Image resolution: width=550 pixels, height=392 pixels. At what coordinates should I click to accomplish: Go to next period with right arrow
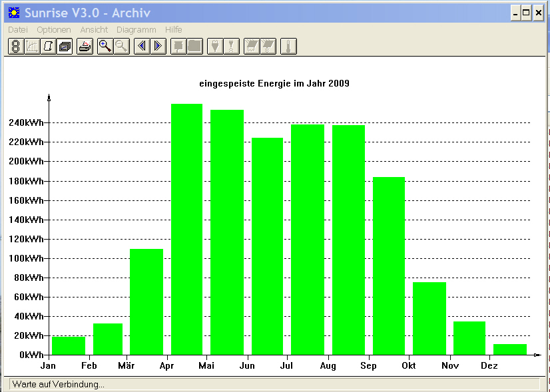pyautogui.click(x=158, y=47)
